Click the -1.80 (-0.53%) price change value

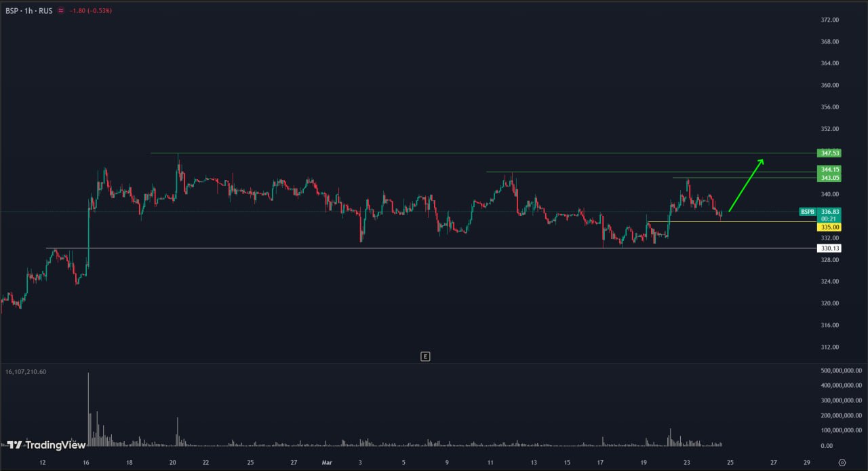(x=91, y=11)
